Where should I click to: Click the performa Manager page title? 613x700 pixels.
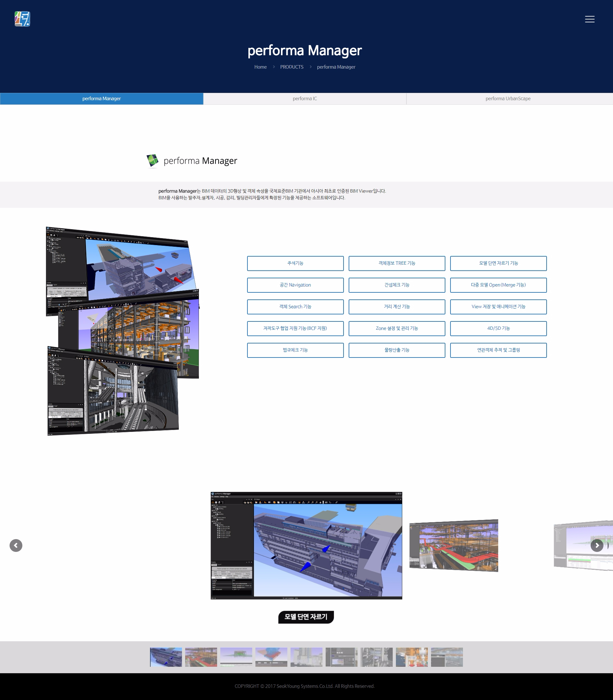[305, 51]
